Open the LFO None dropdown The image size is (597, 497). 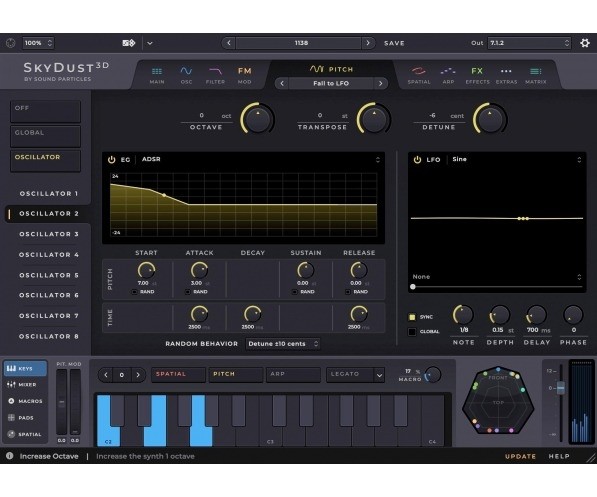(x=497, y=277)
